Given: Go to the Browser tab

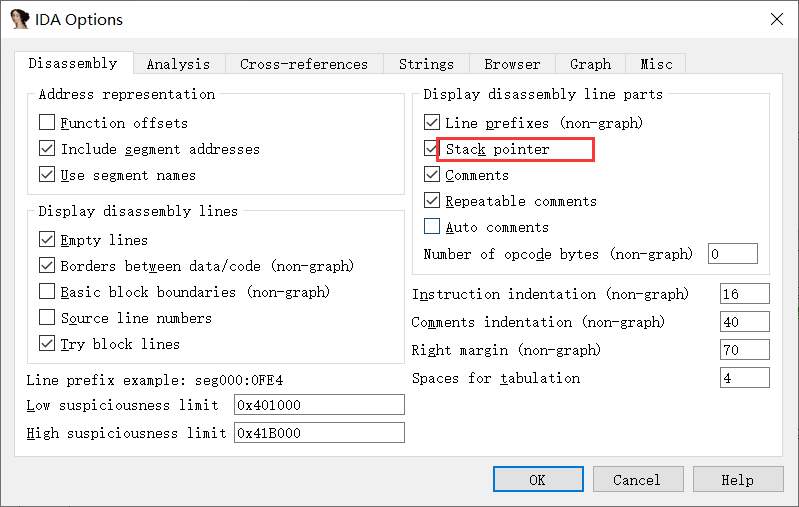Looking at the screenshot, I should (512, 64).
